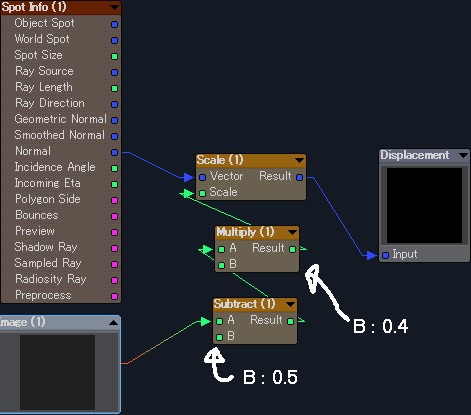Click the Displacement node Input label
The height and width of the screenshot is (415, 471).
pyautogui.click(x=405, y=255)
